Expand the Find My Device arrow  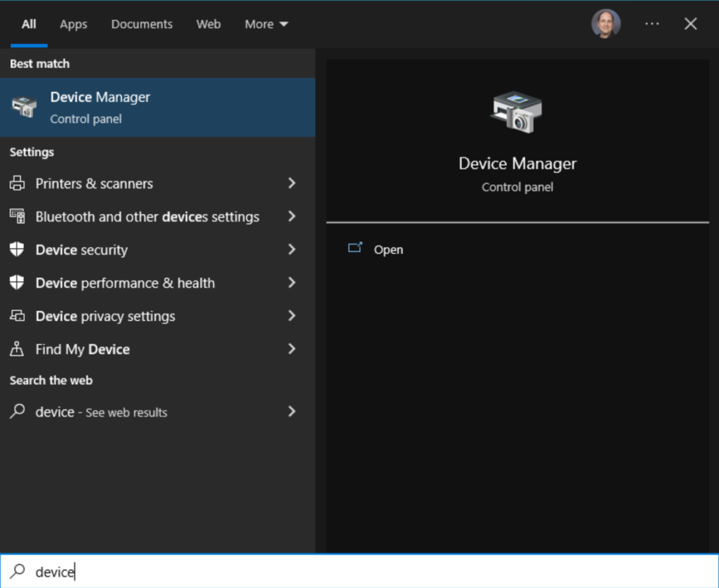click(291, 349)
